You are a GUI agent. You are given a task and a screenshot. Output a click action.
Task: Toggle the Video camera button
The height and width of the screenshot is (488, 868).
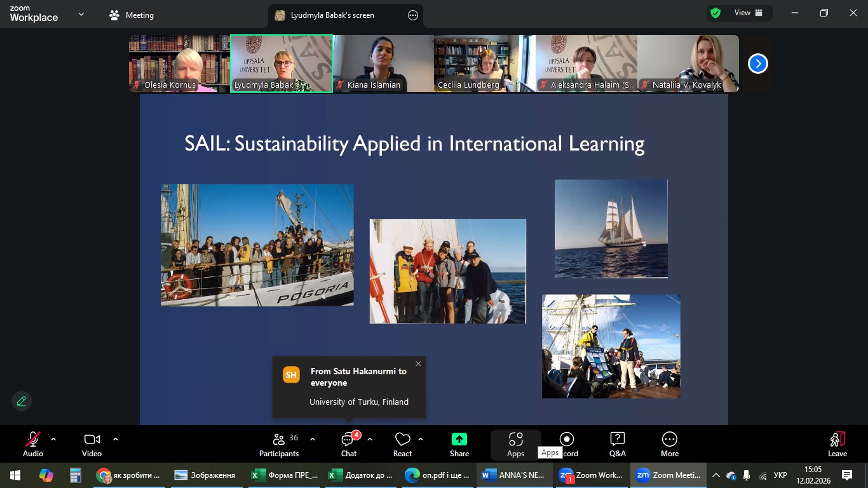92,444
